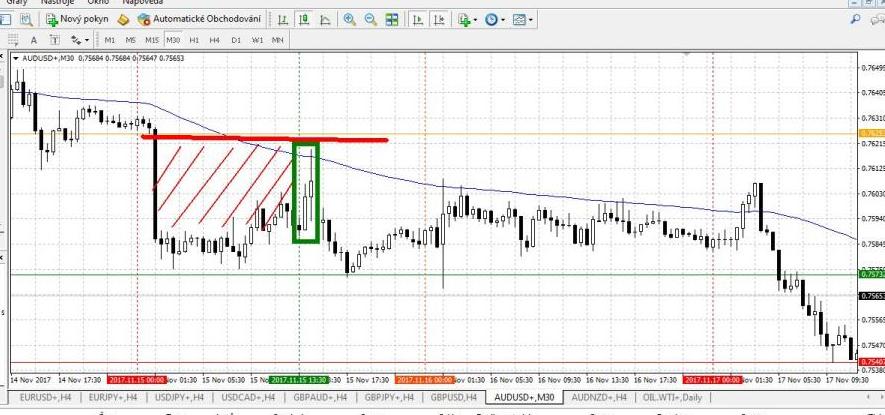This screenshot has width=885, height=415.
Task: Switch timeframe to D1
Action: tap(236, 40)
